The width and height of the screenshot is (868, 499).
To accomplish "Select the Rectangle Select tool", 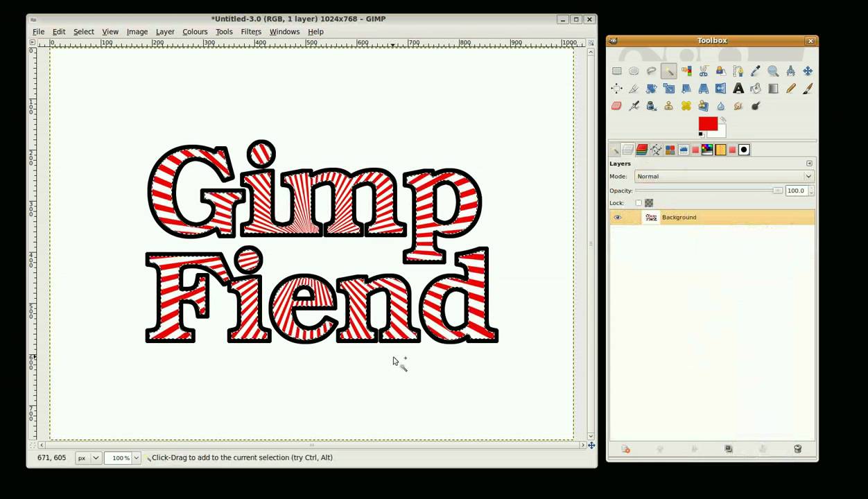I will point(616,71).
